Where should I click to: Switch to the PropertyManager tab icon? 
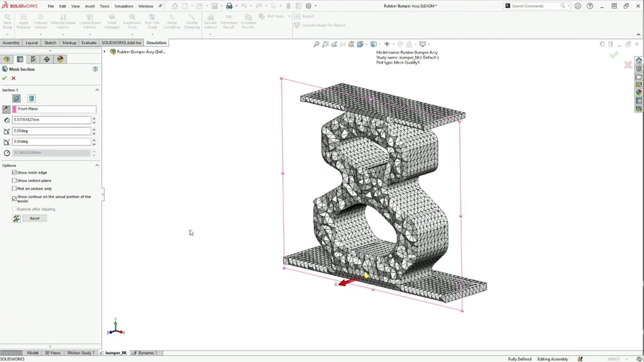(20, 59)
